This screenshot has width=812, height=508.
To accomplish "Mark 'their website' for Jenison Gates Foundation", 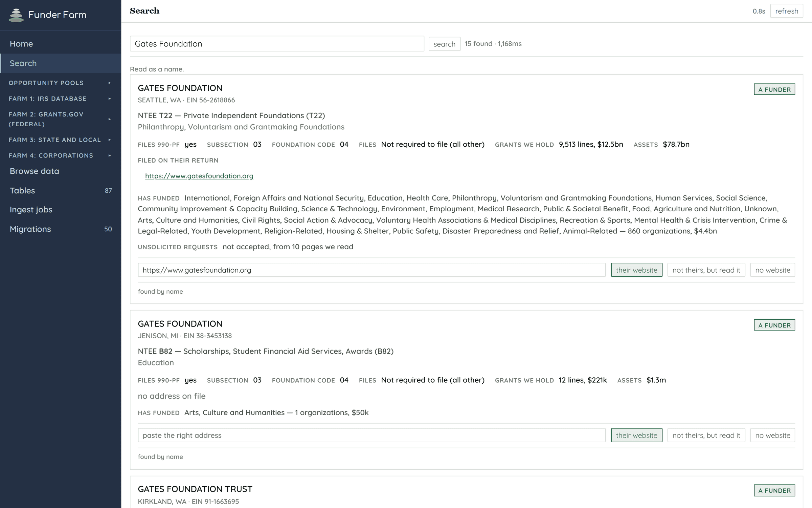I will tap(636, 435).
